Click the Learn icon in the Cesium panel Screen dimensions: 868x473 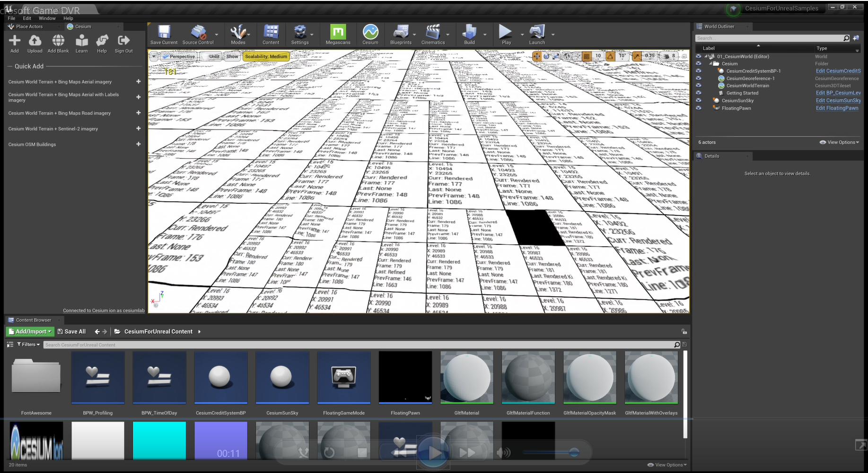[x=81, y=43]
